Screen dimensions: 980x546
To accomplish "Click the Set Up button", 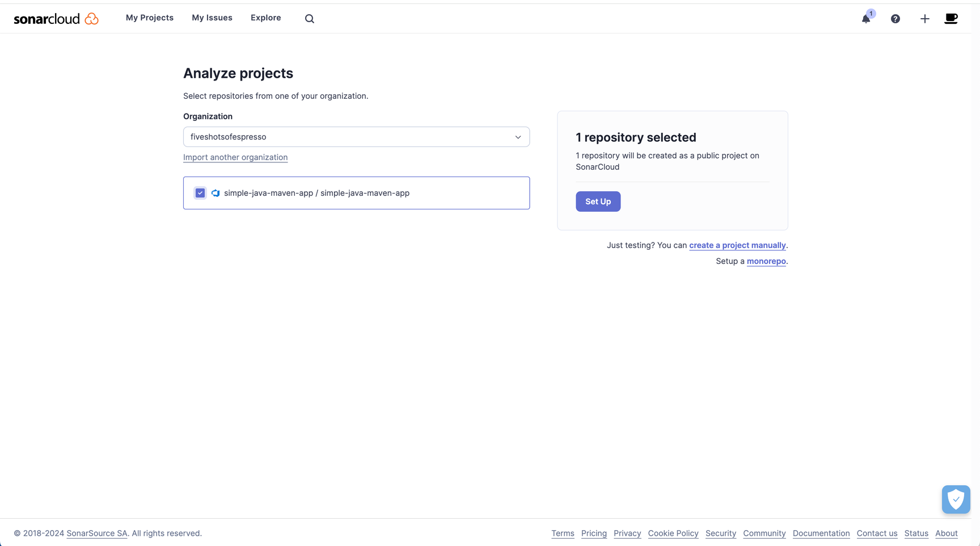I will [598, 201].
